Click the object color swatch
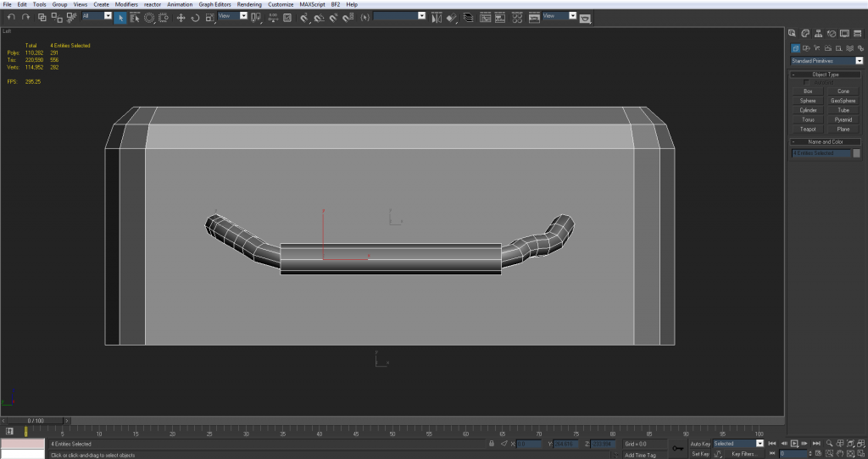Image resolution: width=868 pixels, height=459 pixels. pos(856,153)
